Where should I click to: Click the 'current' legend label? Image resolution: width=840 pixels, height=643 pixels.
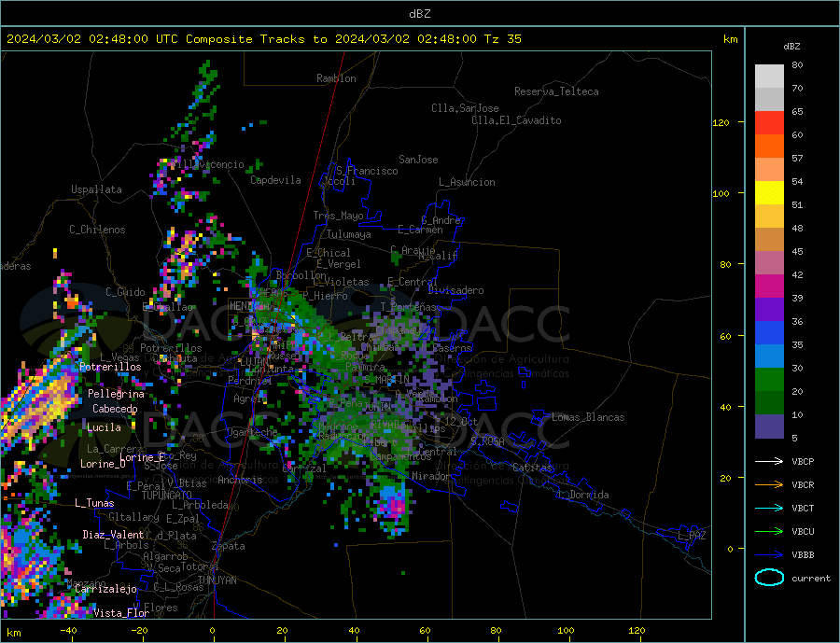811,579
